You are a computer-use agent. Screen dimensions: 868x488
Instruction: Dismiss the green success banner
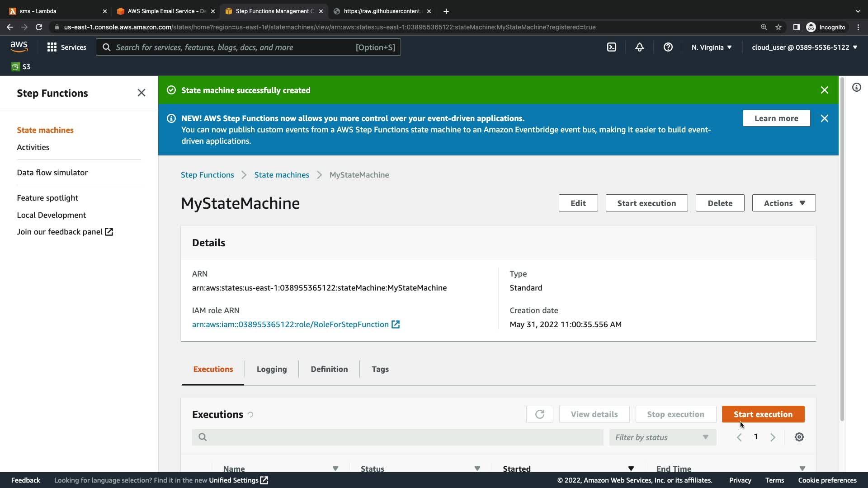tap(824, 90)
